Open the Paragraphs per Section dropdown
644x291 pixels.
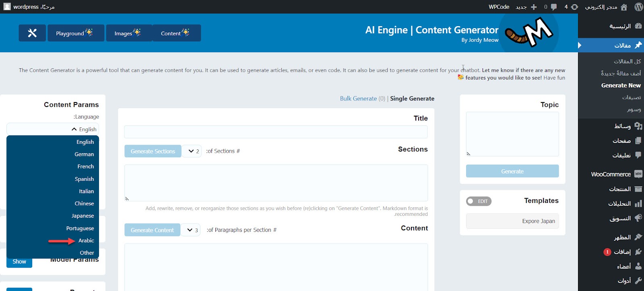click(x=190, y=230)
